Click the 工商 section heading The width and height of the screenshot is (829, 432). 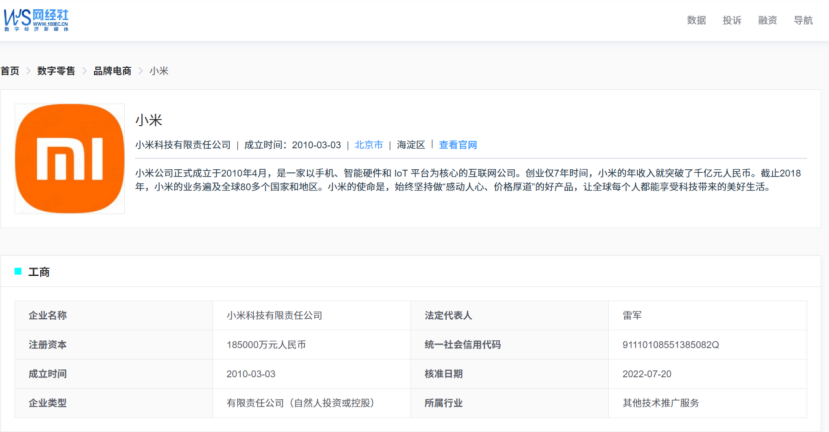pos(39,272)
